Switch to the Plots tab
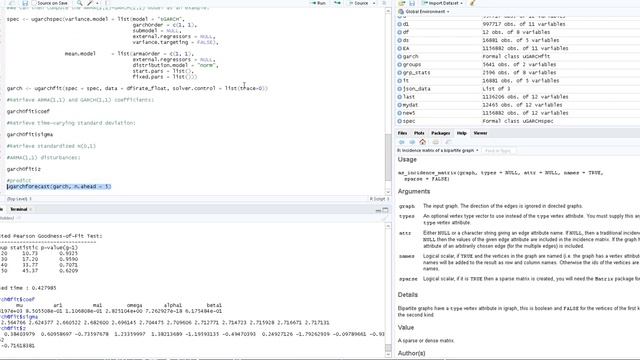 click(x=419, y=133)
